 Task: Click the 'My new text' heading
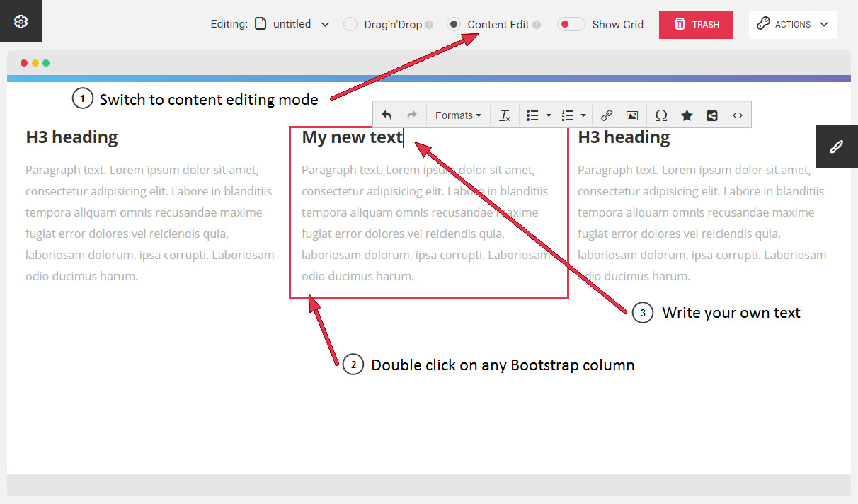tap(352, 137)
